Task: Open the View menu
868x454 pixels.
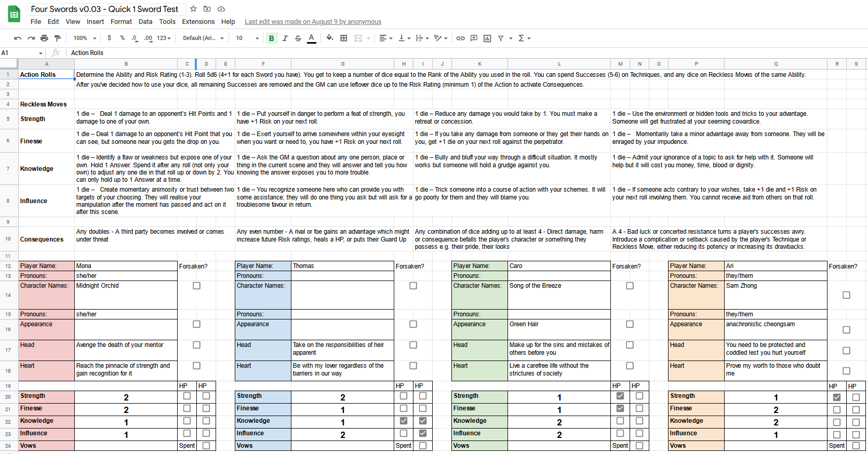Action: (73, 22)
